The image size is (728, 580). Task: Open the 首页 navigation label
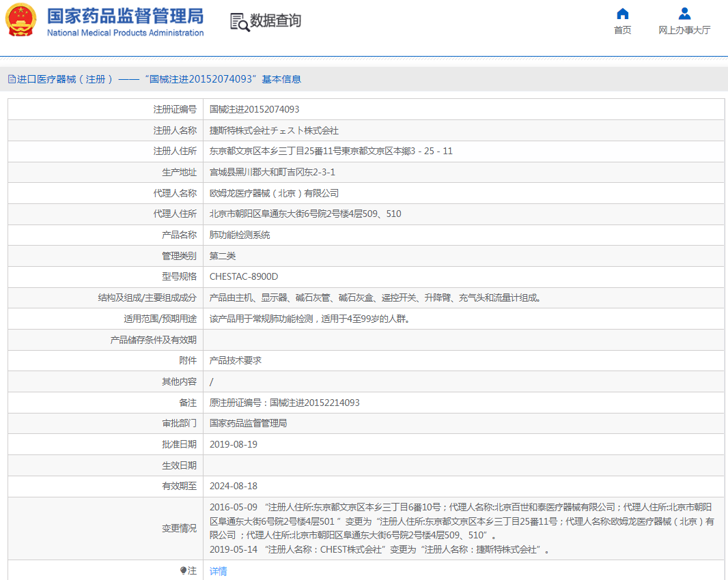click(x=622, y=30)
